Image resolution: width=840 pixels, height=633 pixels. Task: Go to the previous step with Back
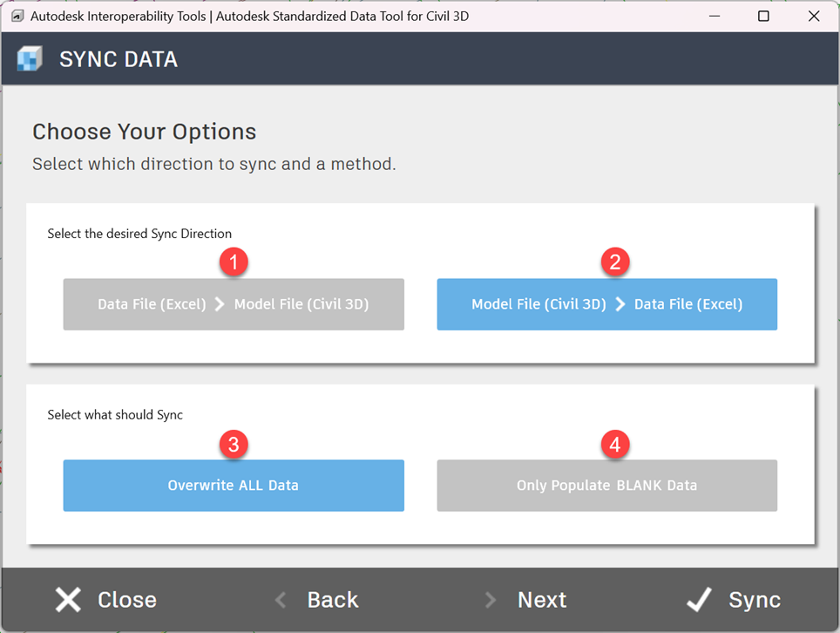[x=317, y=600]
